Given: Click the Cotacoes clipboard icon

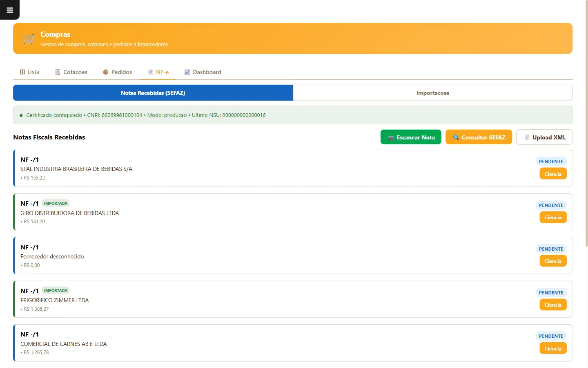Looking at the screenshot, I should coord(58,72).
